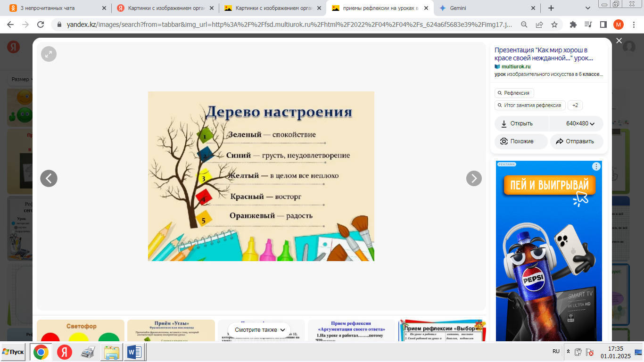Open Chrome extensions puzzle icon
Image resolution: width=644 pixels, height=362 pixels.
point(573,25)
